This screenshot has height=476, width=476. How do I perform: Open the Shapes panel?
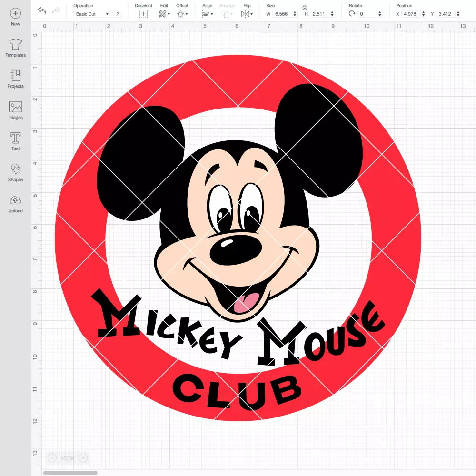pyautogui.click(x=16, y=172)
